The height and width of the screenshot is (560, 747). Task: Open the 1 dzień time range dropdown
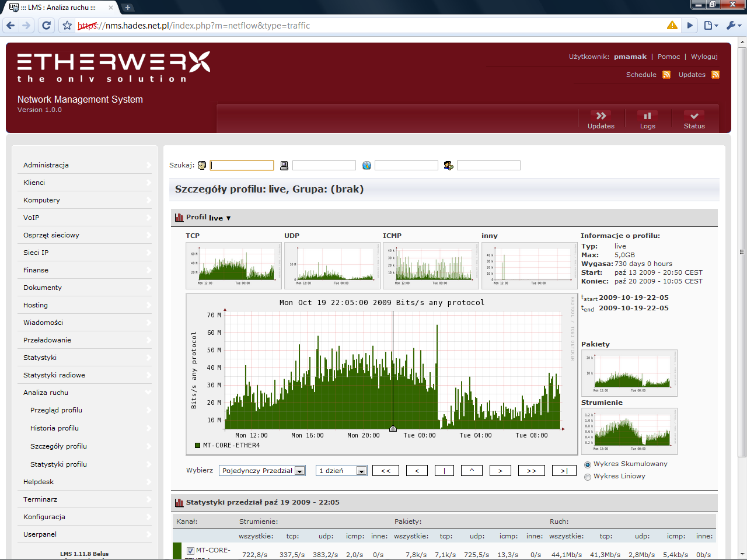[x=341, y=471]
